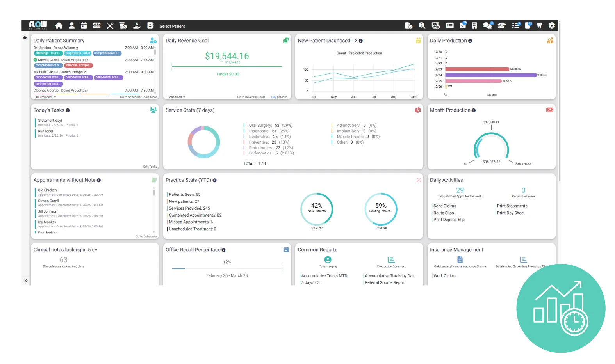Click the magnifier with dollar sign icon
This screenshot has width=615, height=364.
(x=422, y=26)
